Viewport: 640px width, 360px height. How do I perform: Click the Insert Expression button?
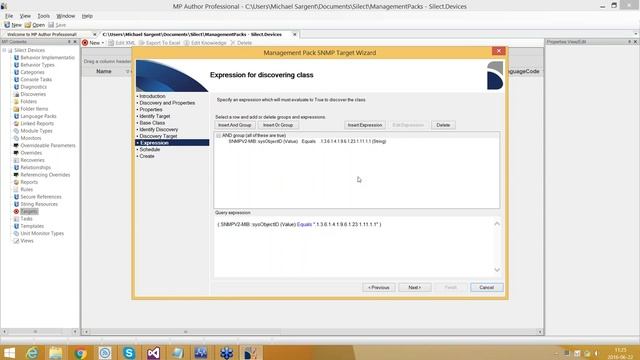click(x=365, y=125)
